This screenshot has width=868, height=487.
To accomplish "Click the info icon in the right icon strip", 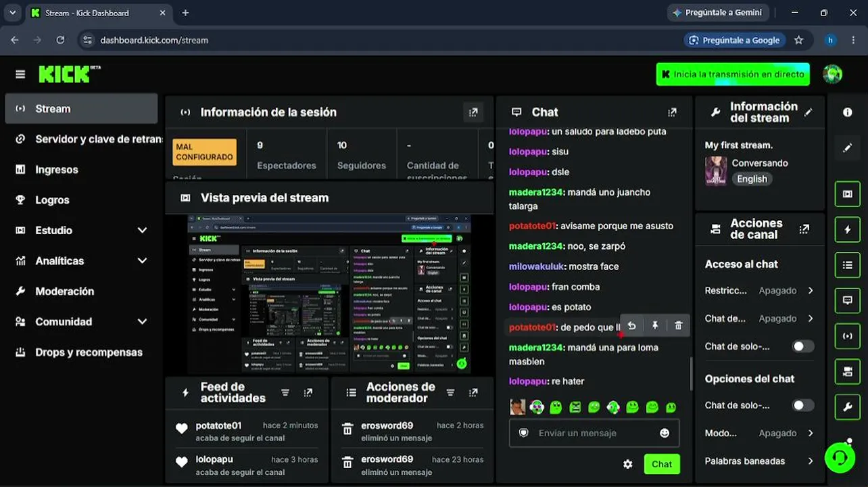I will pyautogui.click(x=848, y=112).
